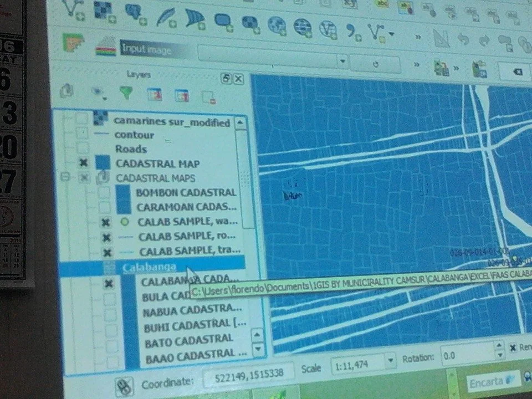Click BOMBON CADASTRAL blue symbol swatch
The height and width of the screenshot is (399, 532).
pos(123,192)
